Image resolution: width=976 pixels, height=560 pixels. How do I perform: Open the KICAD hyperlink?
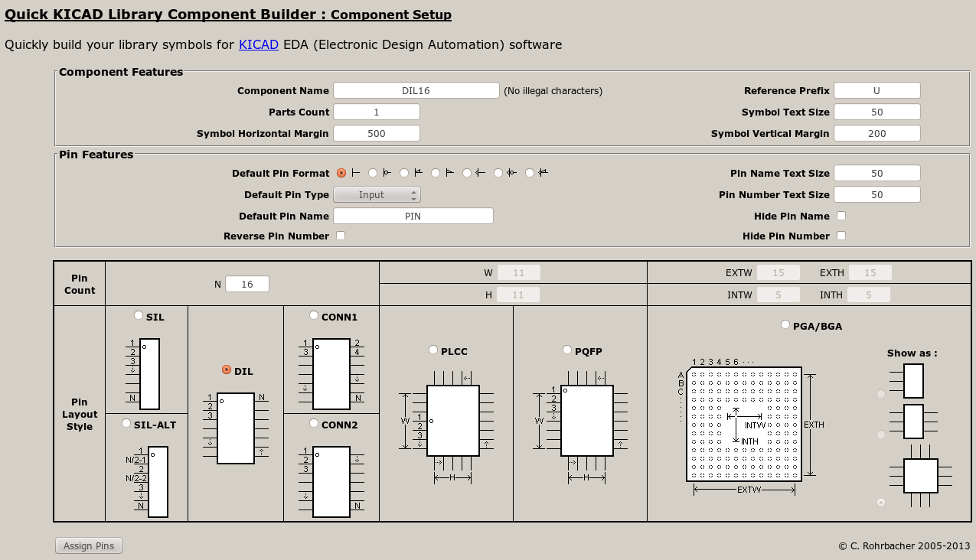(x=259, y=44)
